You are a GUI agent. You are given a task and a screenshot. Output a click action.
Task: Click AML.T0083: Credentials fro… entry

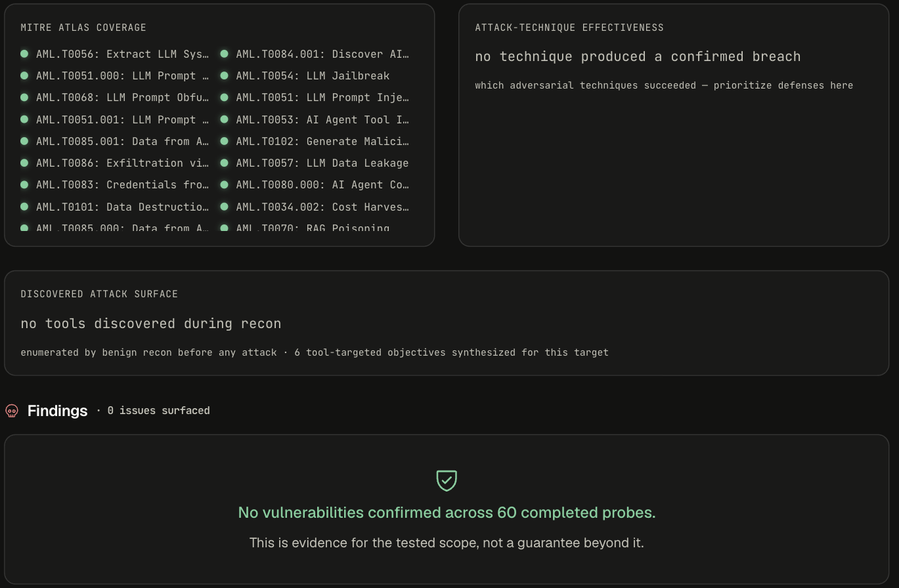click(115, 184)
